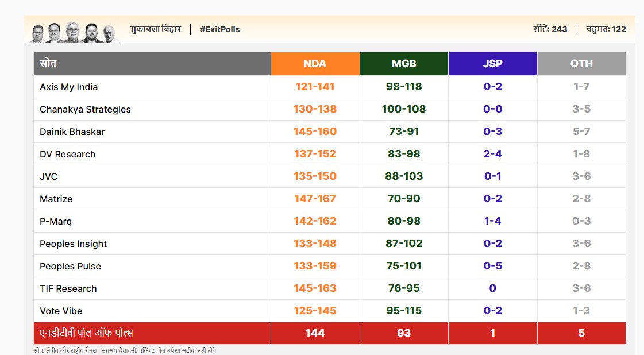
Task: Click the सीटें 243 seat count text
Action: 550,29
